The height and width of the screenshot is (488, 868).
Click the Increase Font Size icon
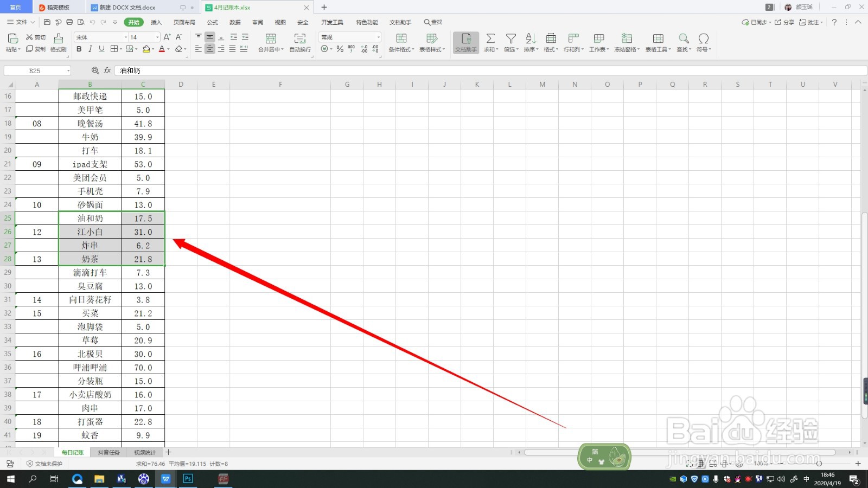[x=167, y=37]
